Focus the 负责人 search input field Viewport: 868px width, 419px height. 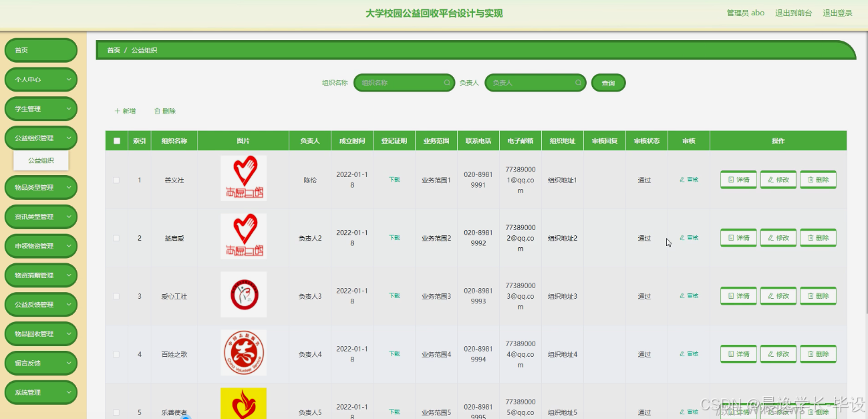click(x=535, y=83)
